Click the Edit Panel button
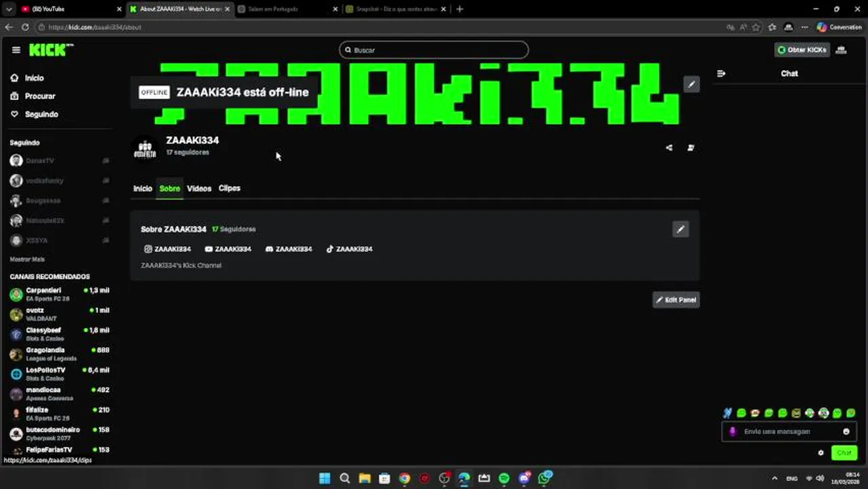 [x=676, y=300]
